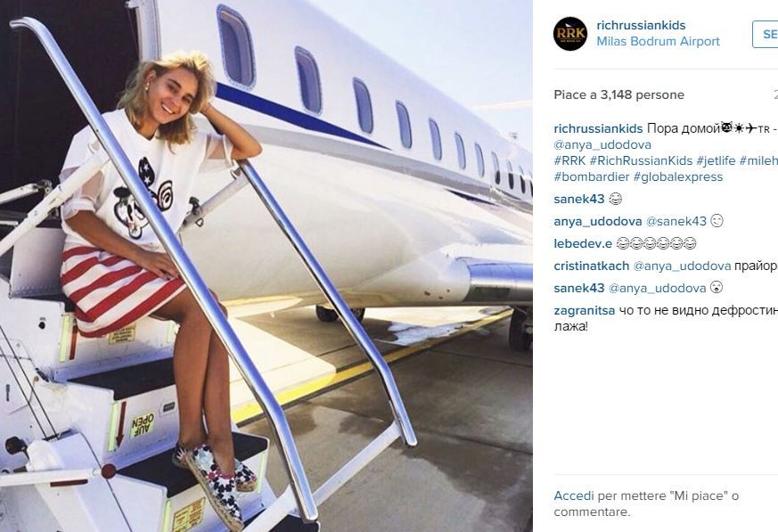Click the RRK profile avatar icon
The image size is (778, 532).
(x=570, y=34)
